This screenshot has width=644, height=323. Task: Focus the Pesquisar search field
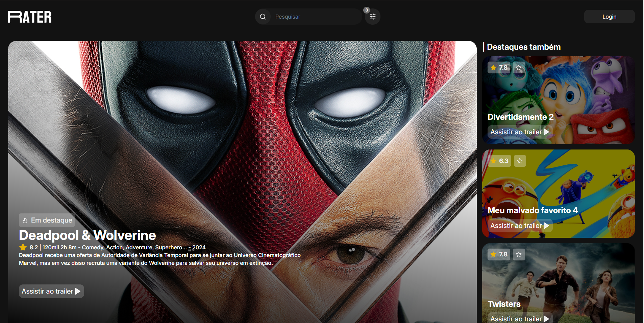click(x=316, y=17)
